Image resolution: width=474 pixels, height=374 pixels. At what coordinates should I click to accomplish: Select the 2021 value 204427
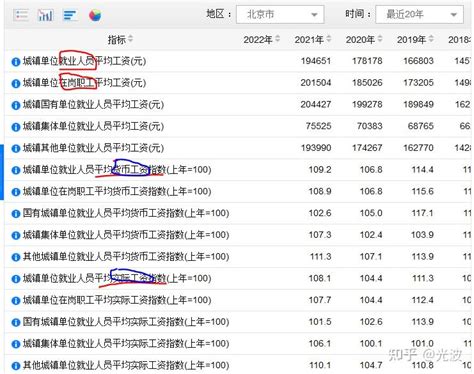pos(316,104)
